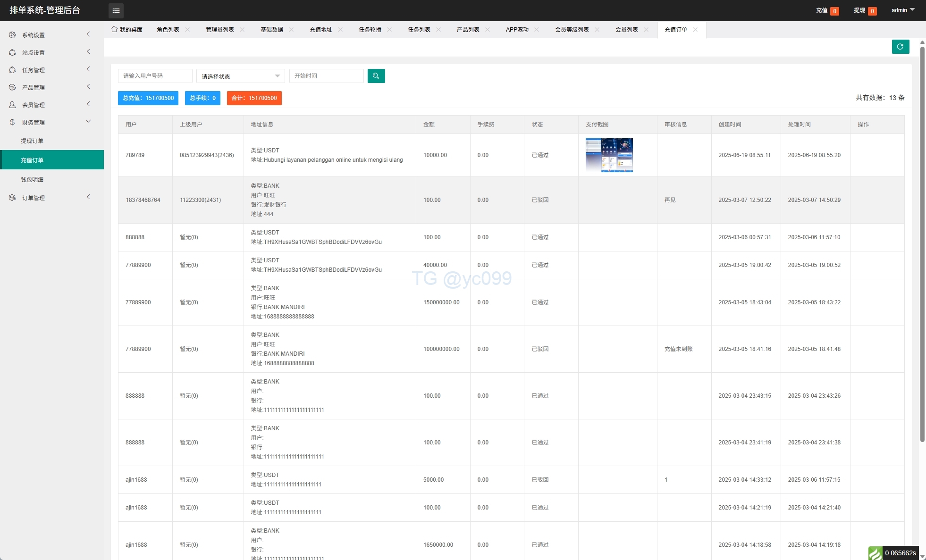Switch to the 任务列表 tab
The width and height of the screenshot is (926, 560).
(419, 30)
